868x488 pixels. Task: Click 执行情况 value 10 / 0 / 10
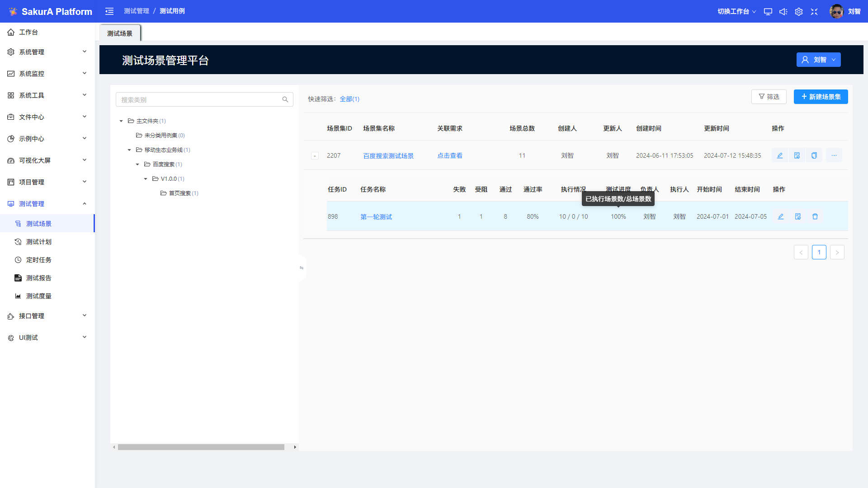click(574, 216)
